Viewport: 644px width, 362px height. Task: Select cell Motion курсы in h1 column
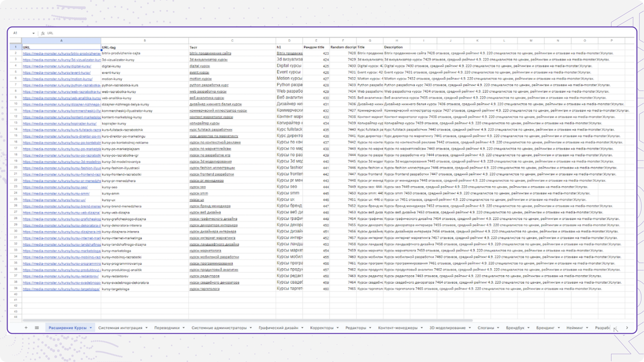coord(289,79)
